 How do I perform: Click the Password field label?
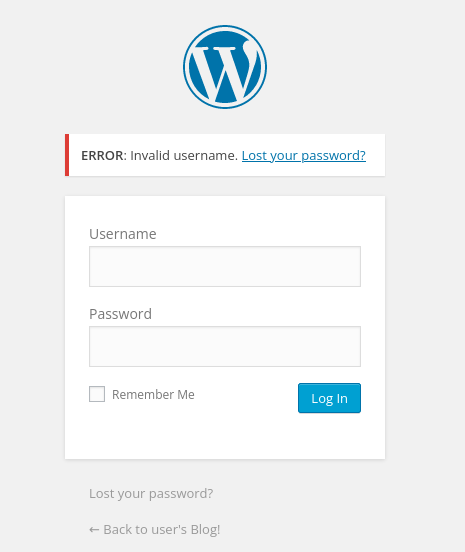tap(120, 314)
